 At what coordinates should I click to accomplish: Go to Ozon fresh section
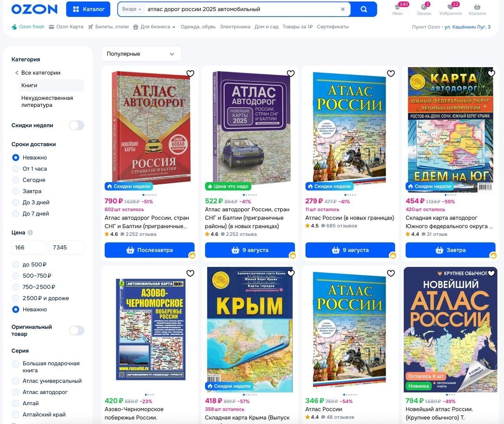click(28, 27)
